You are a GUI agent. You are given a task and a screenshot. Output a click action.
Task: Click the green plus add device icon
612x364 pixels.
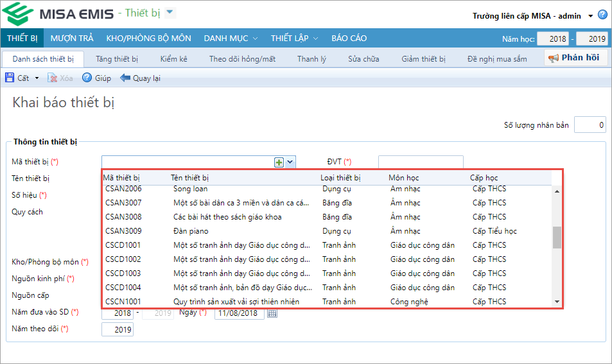279,162
